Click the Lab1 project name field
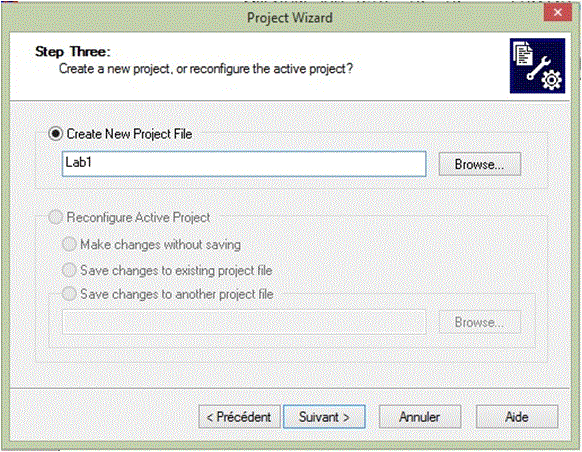Image resolution: width=582 pixels, height=452 pixels. [244, 164]
